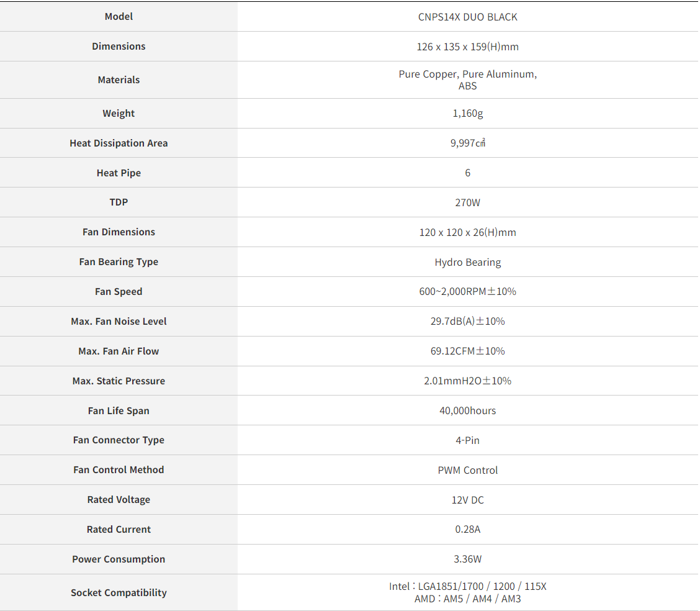Click the Power Consumption label
700x611 pixels.
pos(119,559)
